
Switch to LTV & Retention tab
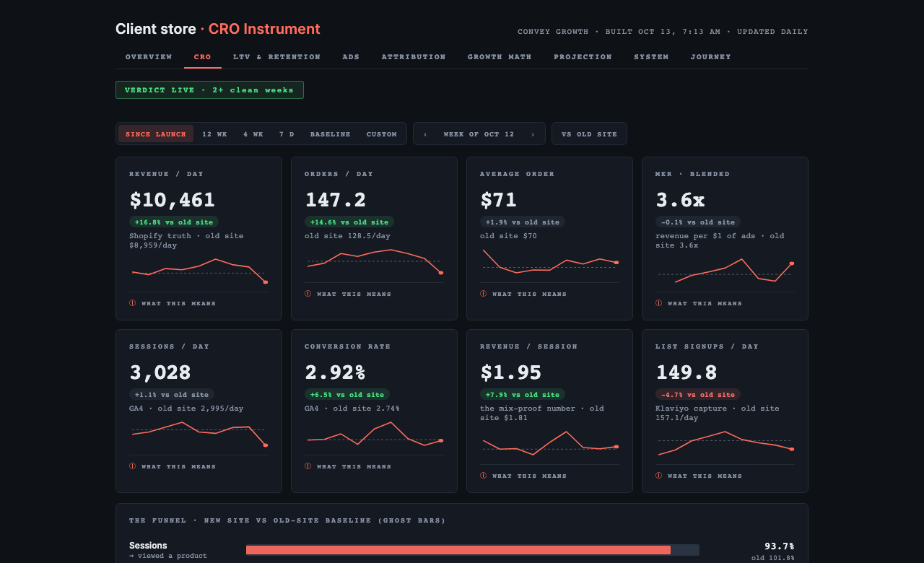(276, 57)
